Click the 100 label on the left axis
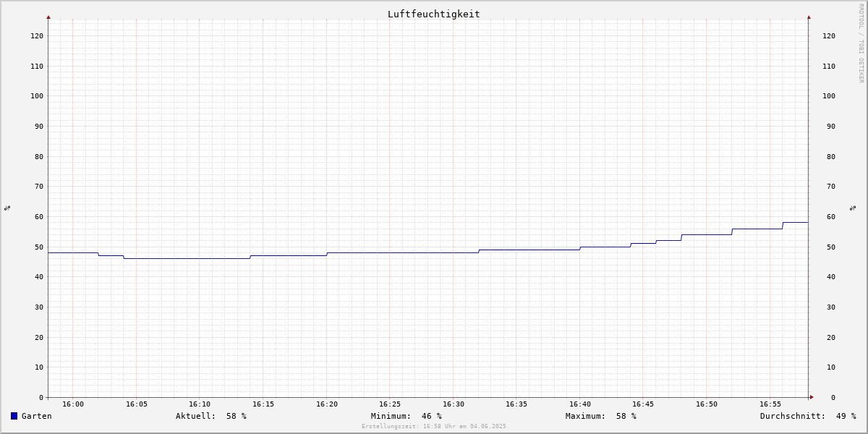Screen dimensions: 868x434 37,95
